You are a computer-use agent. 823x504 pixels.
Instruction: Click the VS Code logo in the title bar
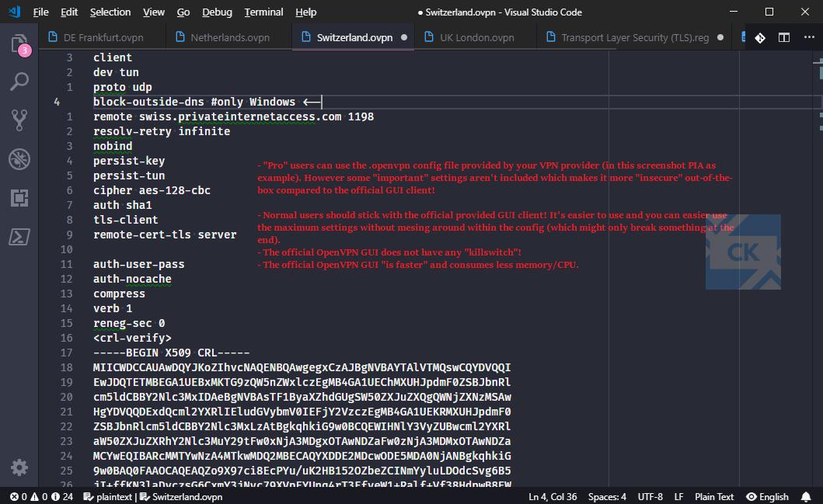[x=15, y=12]
